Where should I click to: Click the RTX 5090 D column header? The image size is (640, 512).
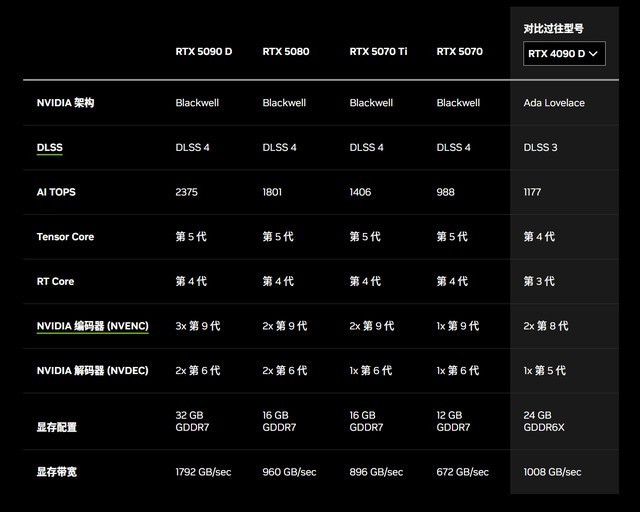[204, 51]
